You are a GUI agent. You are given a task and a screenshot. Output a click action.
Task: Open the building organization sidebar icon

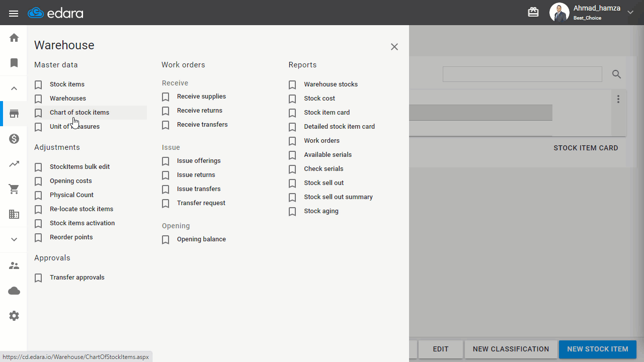pyautogui.click(x=14, y=215)
